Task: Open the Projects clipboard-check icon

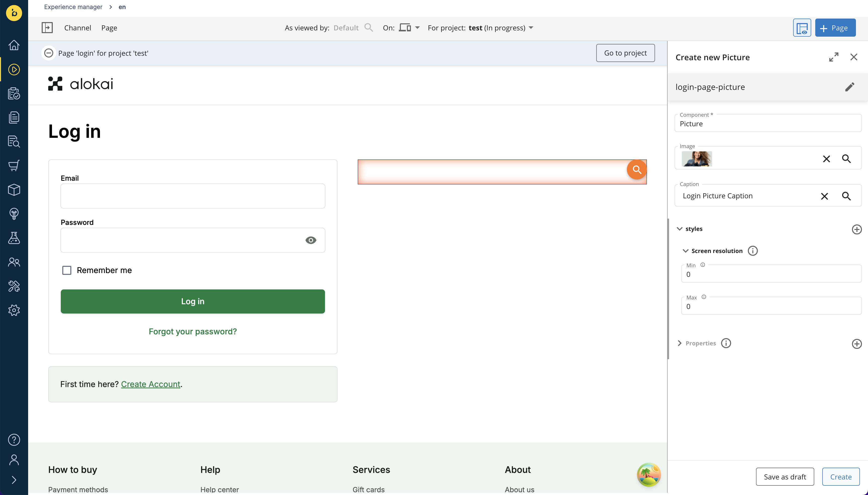Action: point(14,93)
